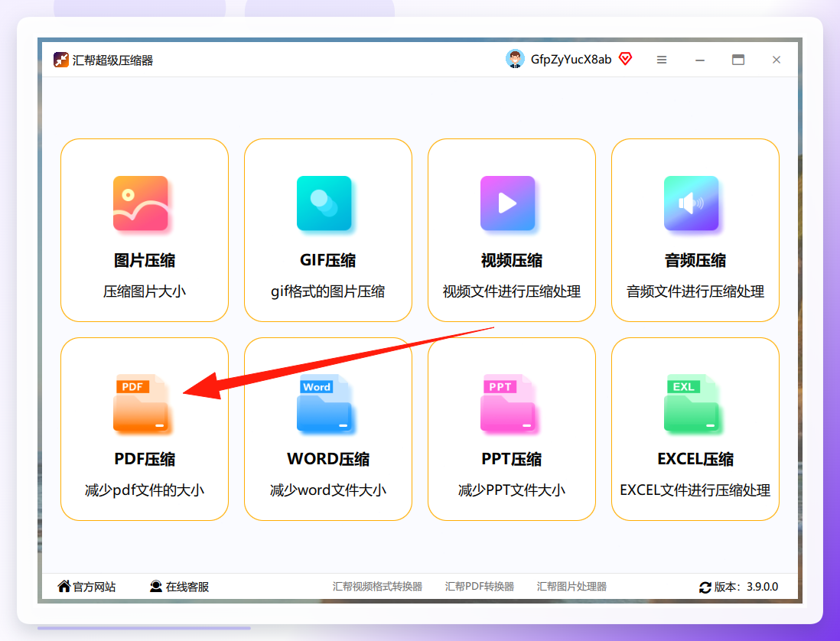This screenshot has height=641, width=840.
Task: Click the 音频压缩 title text
Action: click(695, 260)
